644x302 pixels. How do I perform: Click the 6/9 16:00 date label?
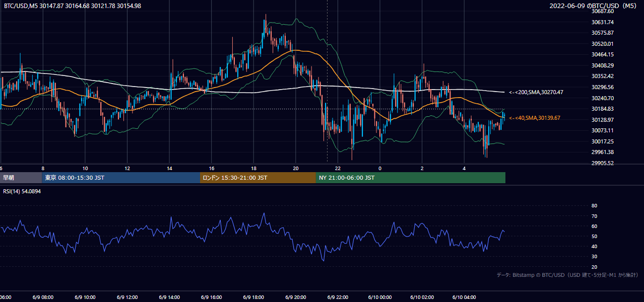[x=212, y=297]
